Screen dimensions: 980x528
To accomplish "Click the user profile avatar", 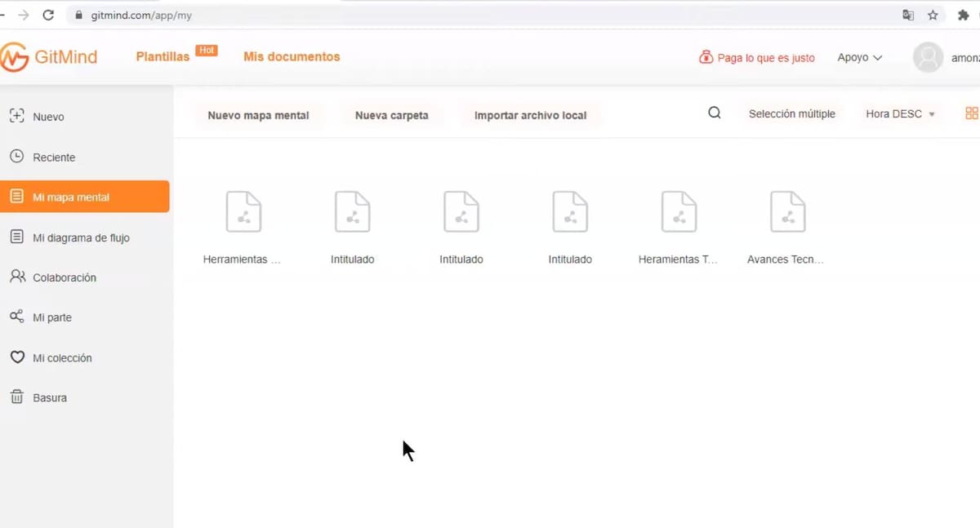I will pos(928,58).
